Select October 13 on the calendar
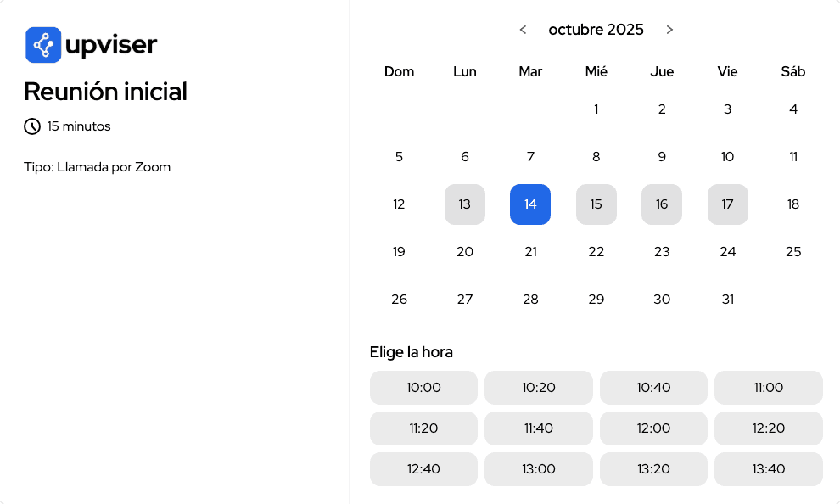 pyautogui.click(x=465, y=204)
